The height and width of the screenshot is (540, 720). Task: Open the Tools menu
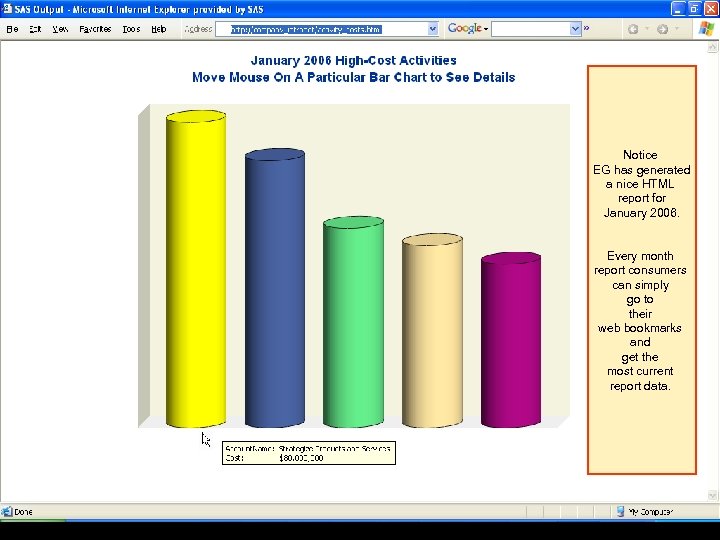coord(131,29)
